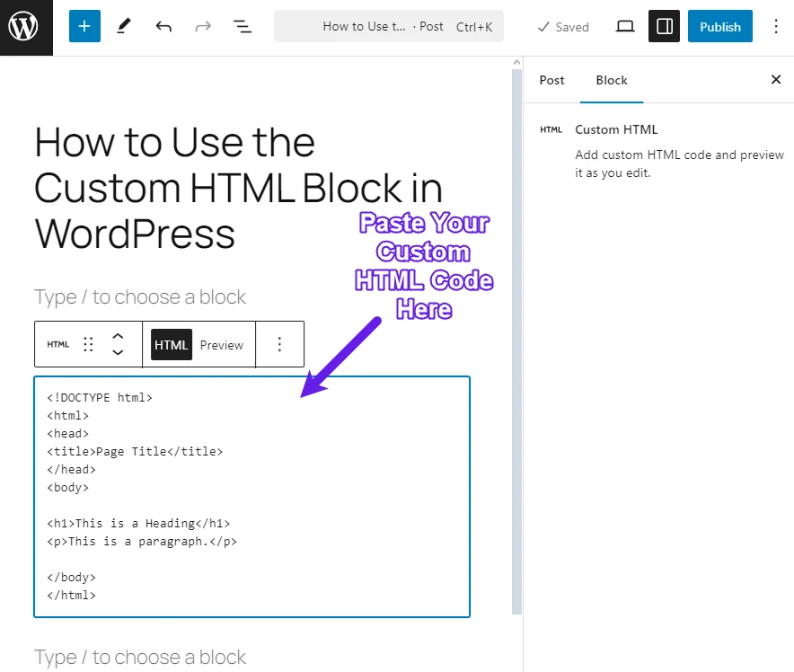Open the block inserter plus button

(x=84, y=26)
